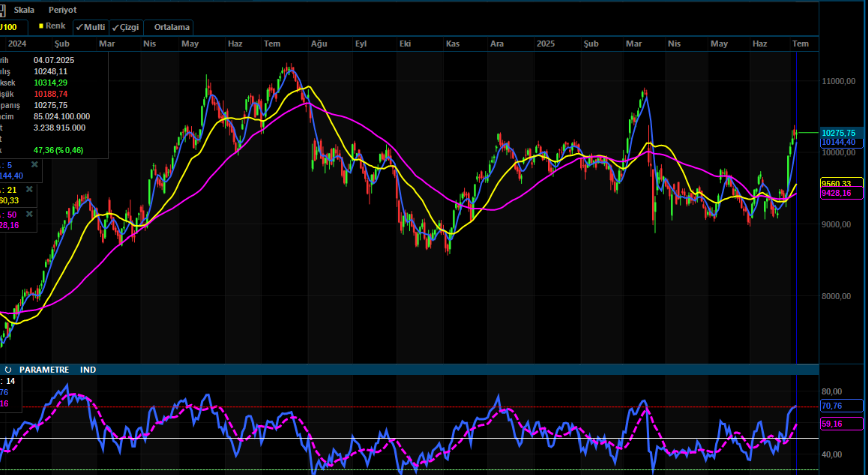
Task: Open the PARAMETRE settings
Action: coord(44,370)
